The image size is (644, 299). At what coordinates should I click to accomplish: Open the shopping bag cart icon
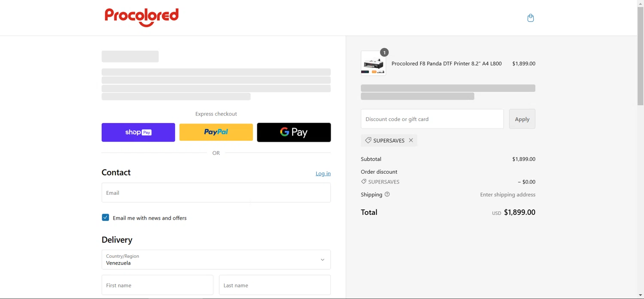(531, 18)
